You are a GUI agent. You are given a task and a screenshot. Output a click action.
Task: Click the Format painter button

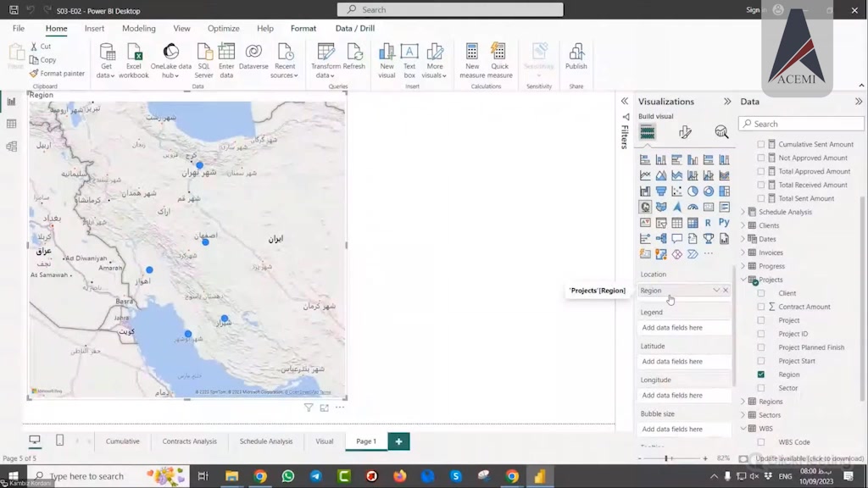57,73
